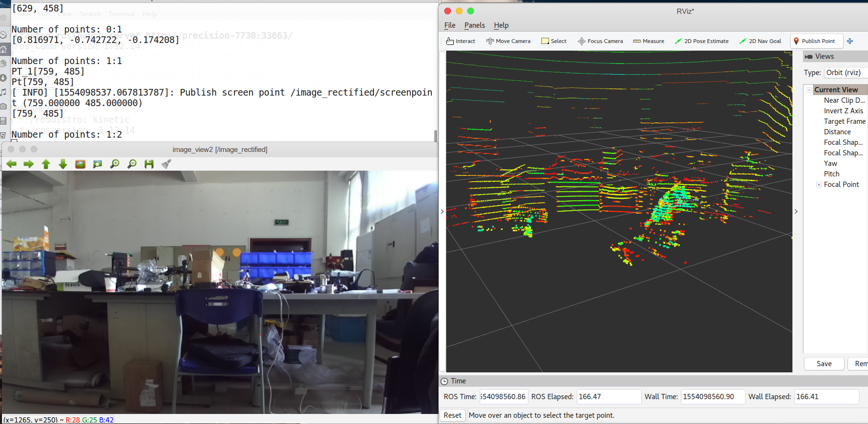Choose the Select tool in RViz toolbar
This screenshot has width=868, height=424.
[554, 41]
